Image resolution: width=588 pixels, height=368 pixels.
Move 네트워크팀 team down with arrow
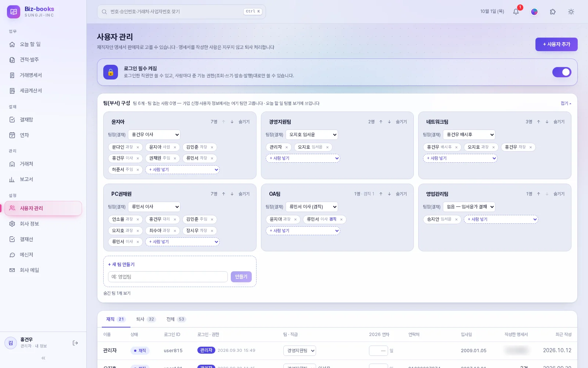point(547,122)
